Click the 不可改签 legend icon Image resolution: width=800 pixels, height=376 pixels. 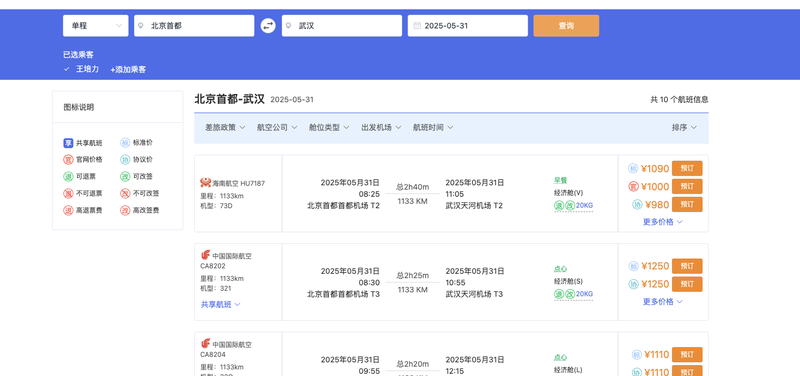click(x=125, y=194)
